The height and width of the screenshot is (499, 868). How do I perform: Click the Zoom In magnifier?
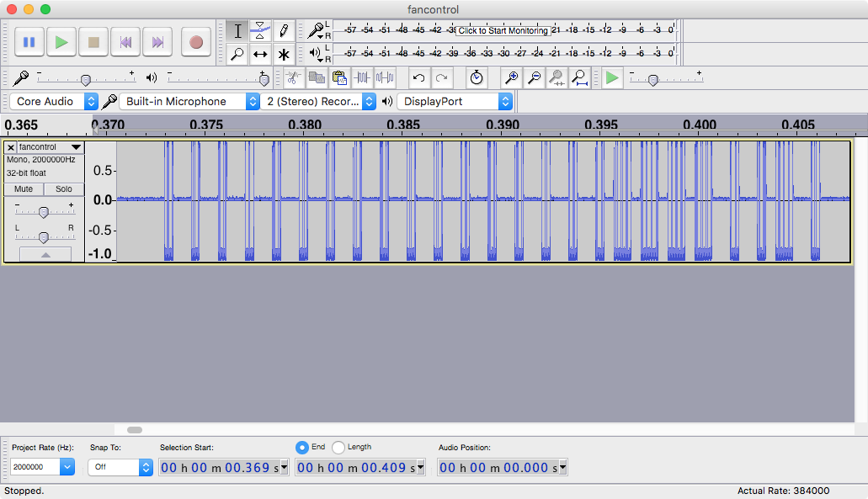coord(511,78)
